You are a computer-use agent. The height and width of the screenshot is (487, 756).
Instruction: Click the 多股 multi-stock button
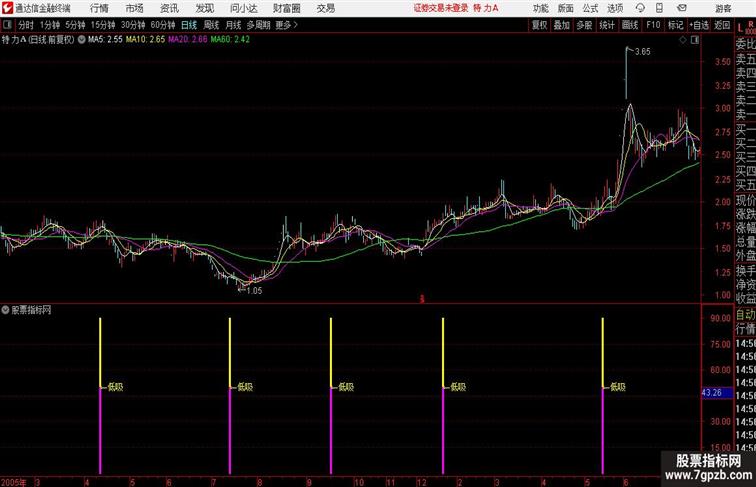584,25
